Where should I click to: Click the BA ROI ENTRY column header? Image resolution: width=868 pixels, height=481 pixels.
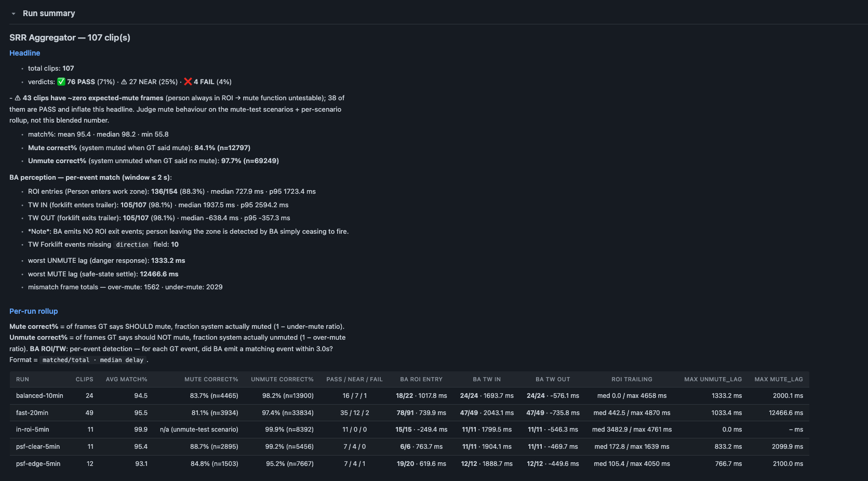click(421, 379)
